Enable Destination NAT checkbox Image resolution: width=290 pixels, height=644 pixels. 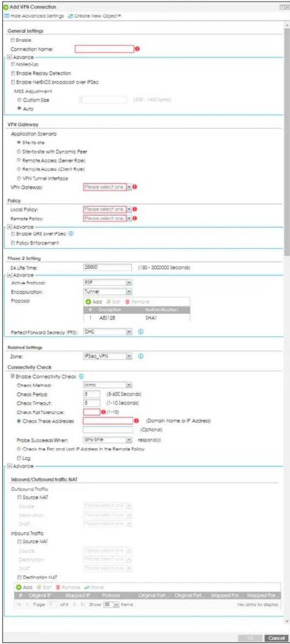point(20,578)
